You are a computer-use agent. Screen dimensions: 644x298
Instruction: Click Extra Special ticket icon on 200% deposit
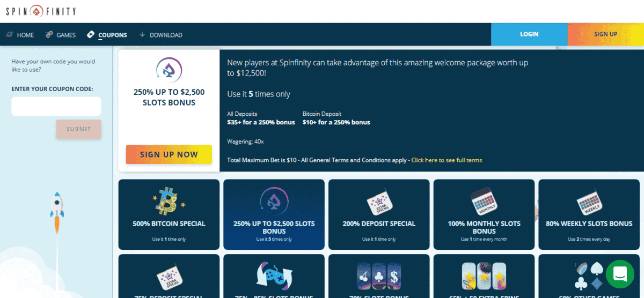pos(379,203)
